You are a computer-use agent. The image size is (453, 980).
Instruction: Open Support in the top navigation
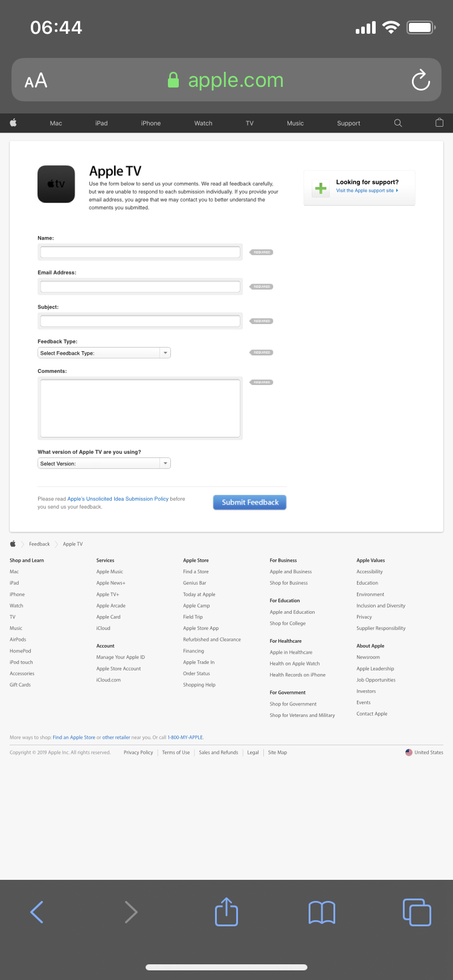[x=349, y=123]
